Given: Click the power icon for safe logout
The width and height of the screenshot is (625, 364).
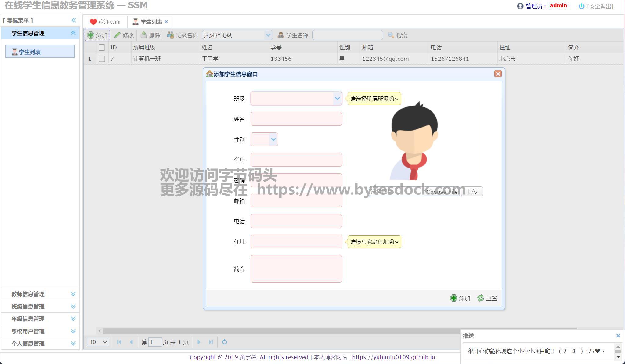Looking at the screenshot, I should (x=581, y=6).
